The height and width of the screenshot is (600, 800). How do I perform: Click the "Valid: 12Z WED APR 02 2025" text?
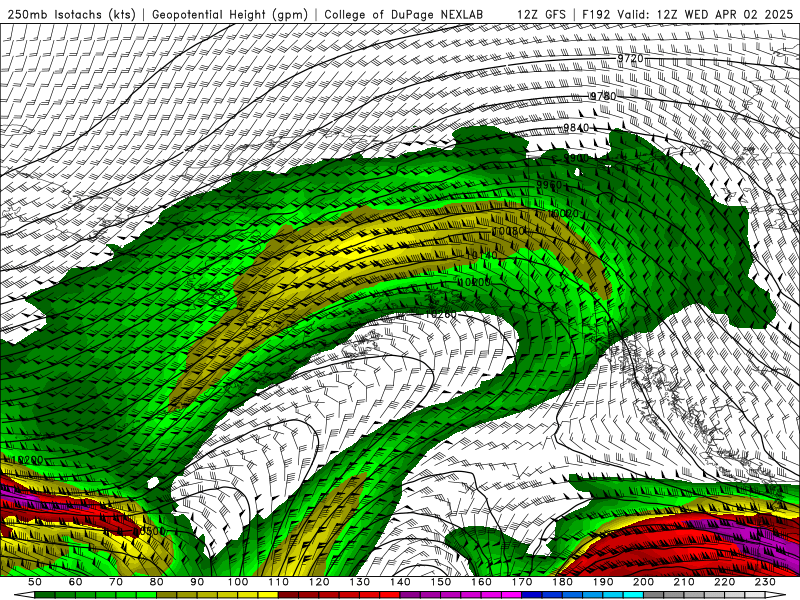(x=705, y=14)
